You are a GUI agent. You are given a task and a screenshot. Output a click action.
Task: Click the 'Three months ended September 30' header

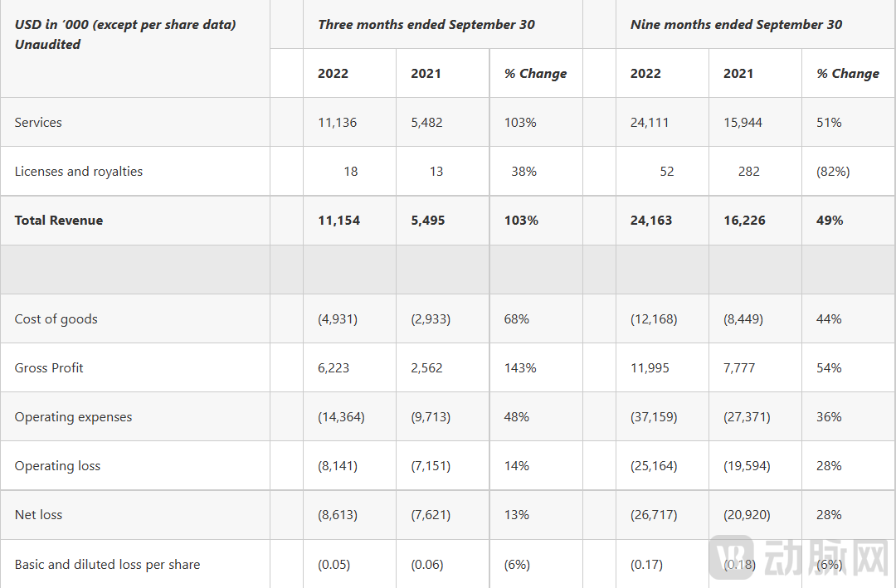coord(426,24)
